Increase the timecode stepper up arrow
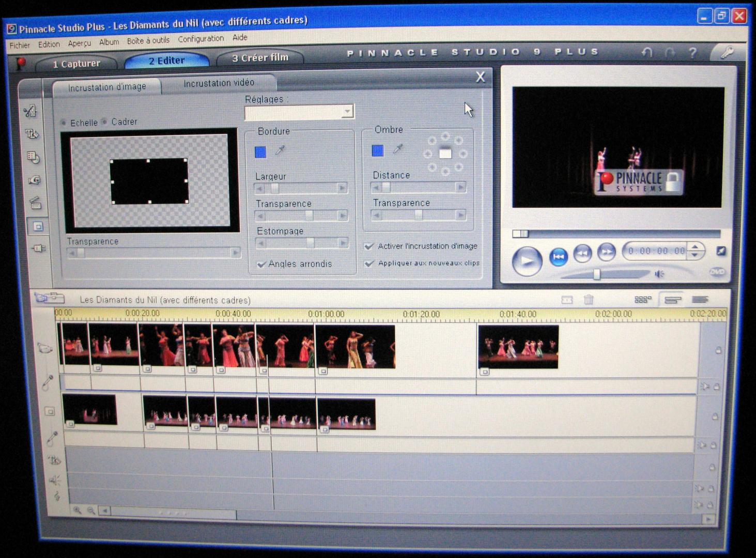 [695, 246]
